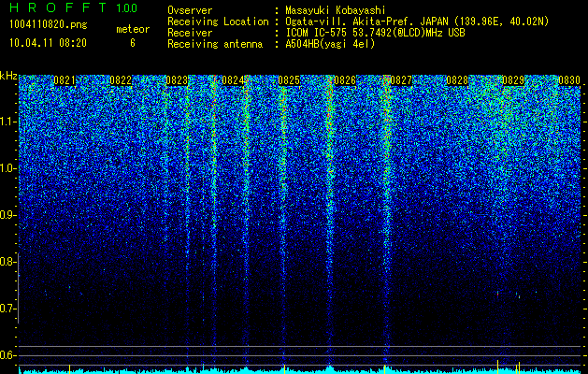The image size is (588, 374).
Task: Click the meteor count value 6
Action: pos(133,43)
